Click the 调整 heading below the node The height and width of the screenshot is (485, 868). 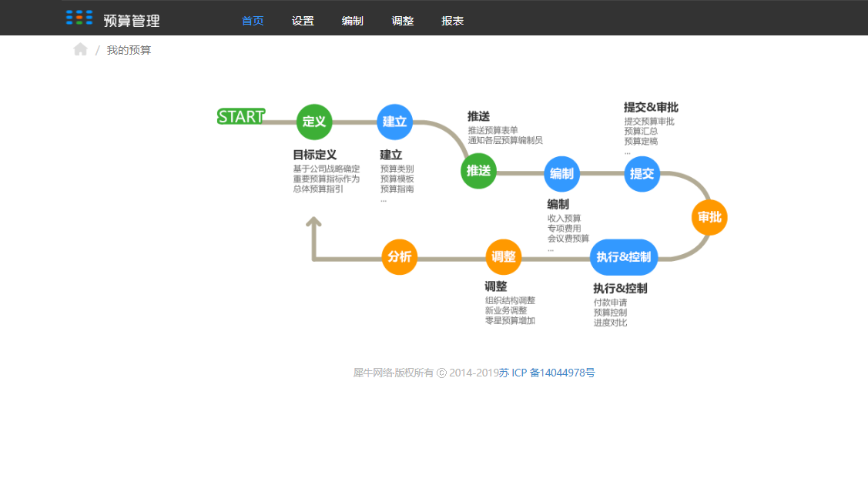[496, 286]
